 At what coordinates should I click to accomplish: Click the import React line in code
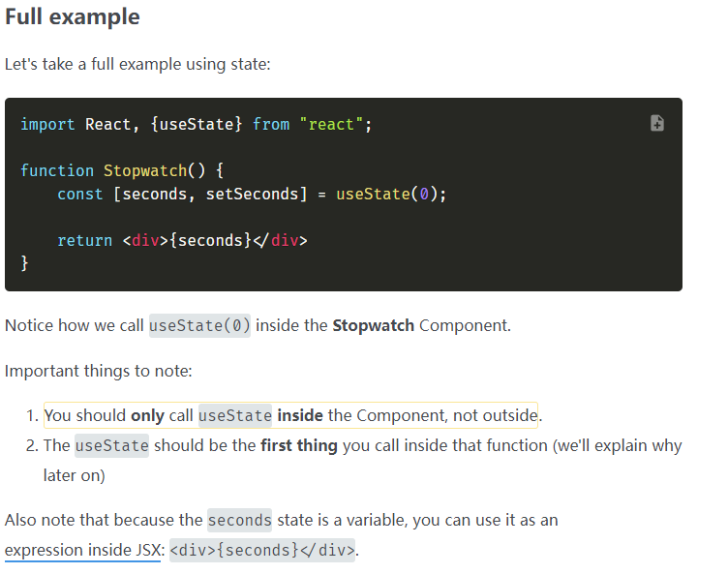(x=196, y=124)
